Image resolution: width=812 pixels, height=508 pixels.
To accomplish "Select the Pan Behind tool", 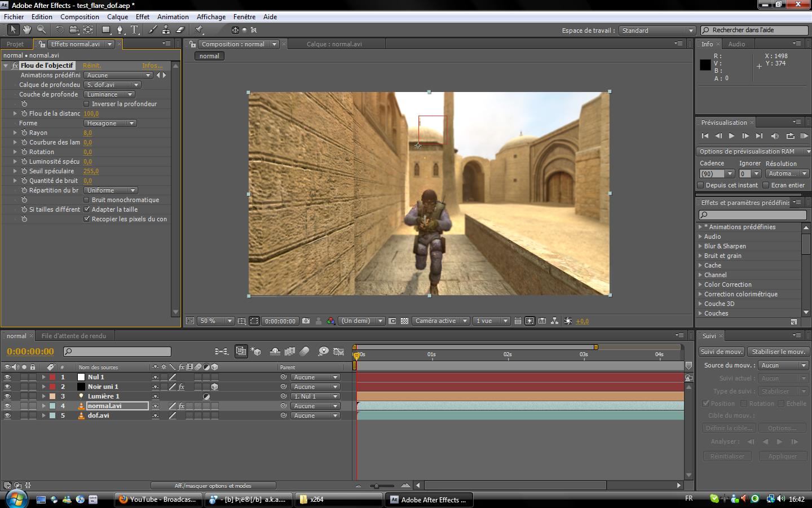I will tap(89, 29).
